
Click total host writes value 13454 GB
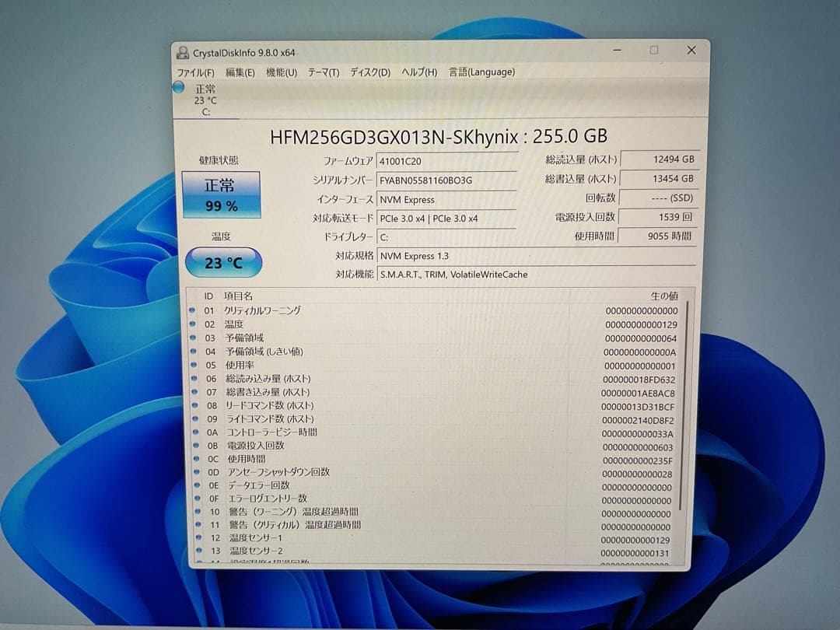659,178
